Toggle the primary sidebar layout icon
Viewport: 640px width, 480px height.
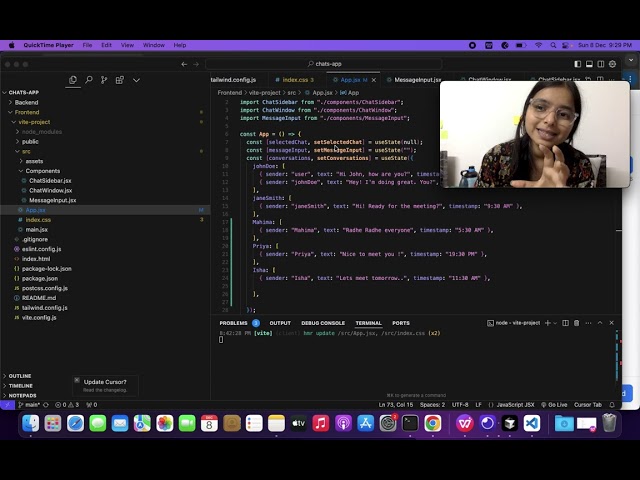click(577, 64)
